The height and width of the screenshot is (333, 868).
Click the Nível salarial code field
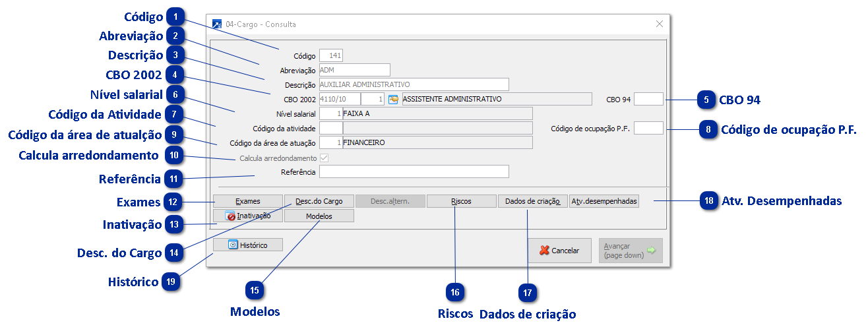point(331,113)
